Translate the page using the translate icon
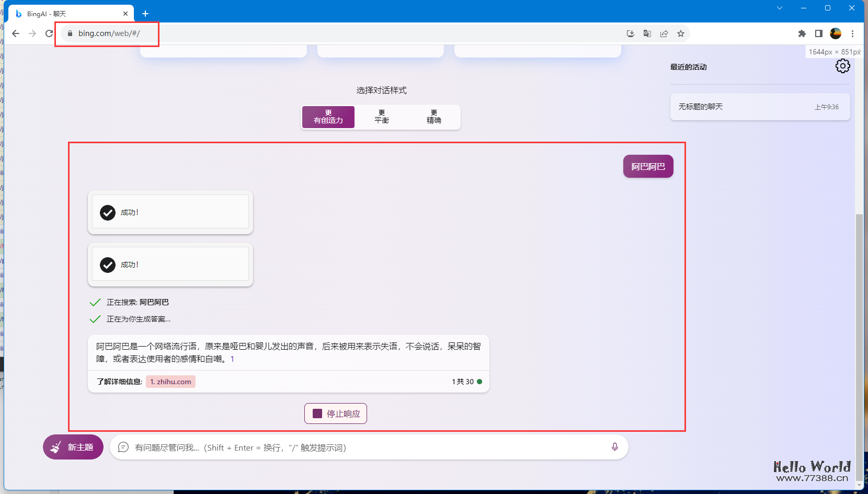This screenshot has width=868, height=494. [x=647, y=33]
